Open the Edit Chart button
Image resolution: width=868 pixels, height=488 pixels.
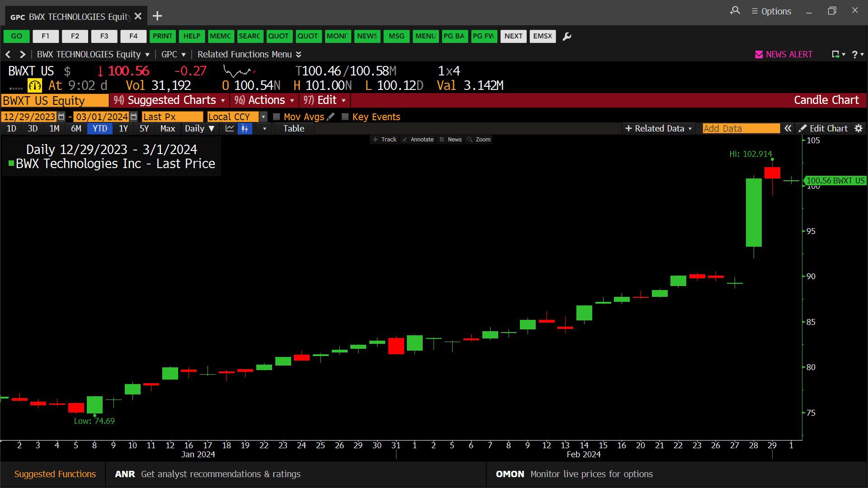tap(823, 129)
